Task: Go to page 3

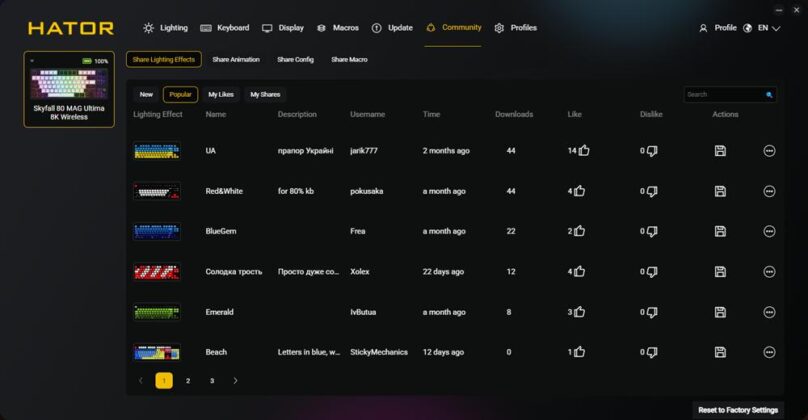Action: [212, 381]
